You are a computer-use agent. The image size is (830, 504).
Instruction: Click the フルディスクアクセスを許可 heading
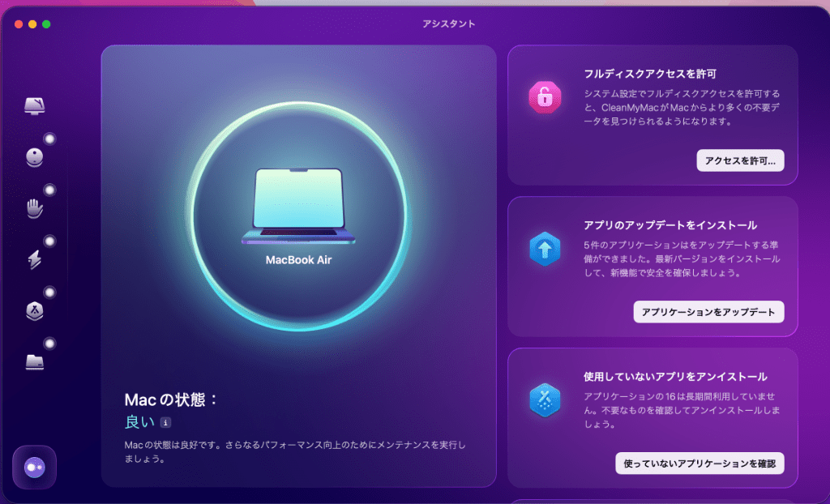point(650,74)
